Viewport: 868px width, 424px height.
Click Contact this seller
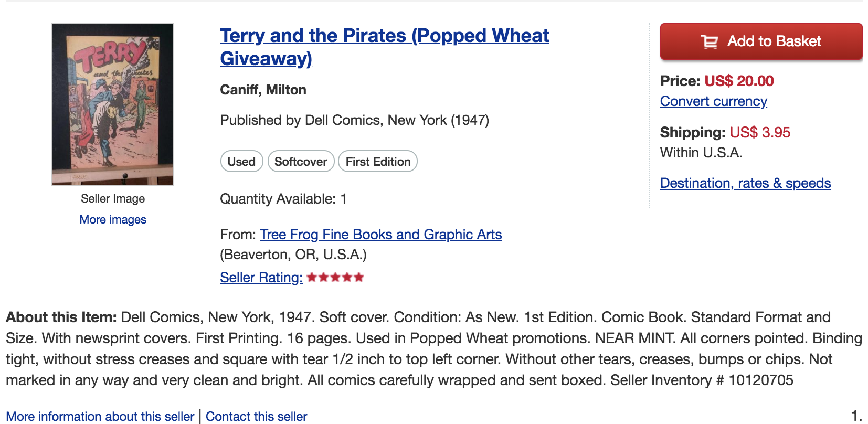[x=256, y=416]
